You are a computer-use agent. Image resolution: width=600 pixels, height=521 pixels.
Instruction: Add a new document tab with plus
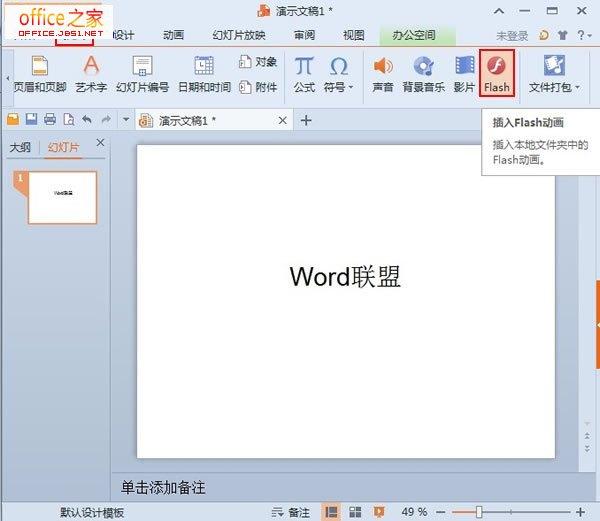pyautogui.click(x=306, y=120)
